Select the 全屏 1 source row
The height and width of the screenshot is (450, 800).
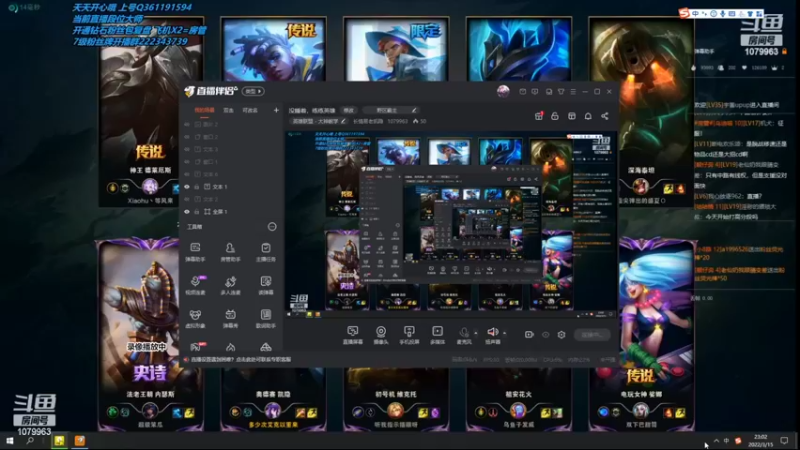(232, 211)
